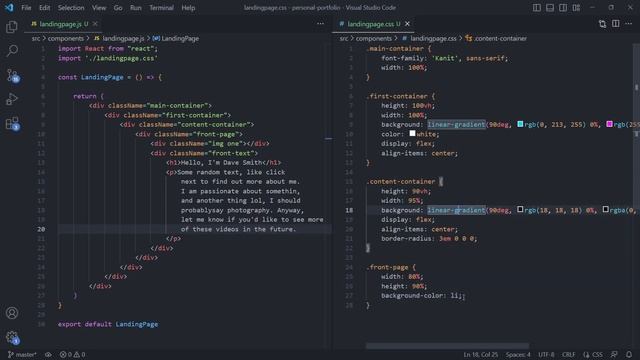Image resolution: width=640 pixels, height=360 pixels.
Task: Open the Search view in activity bar
Action: pos(12,51)
